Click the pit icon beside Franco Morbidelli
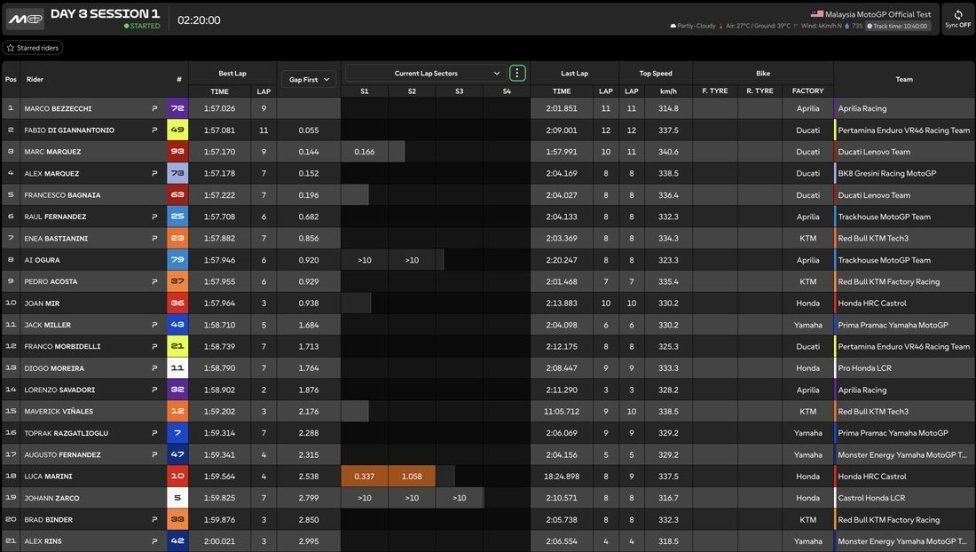This screenshot has width=976, height=552. [154, 346]
